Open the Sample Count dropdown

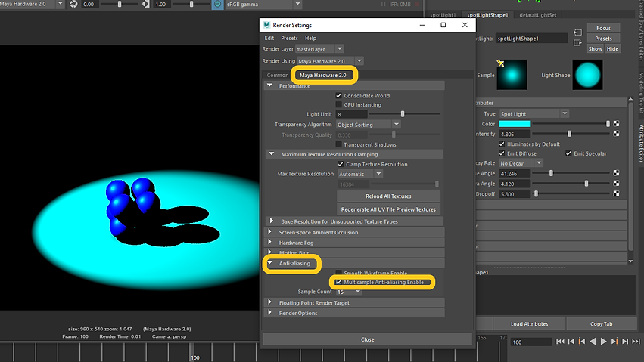[x=349, y=292]
